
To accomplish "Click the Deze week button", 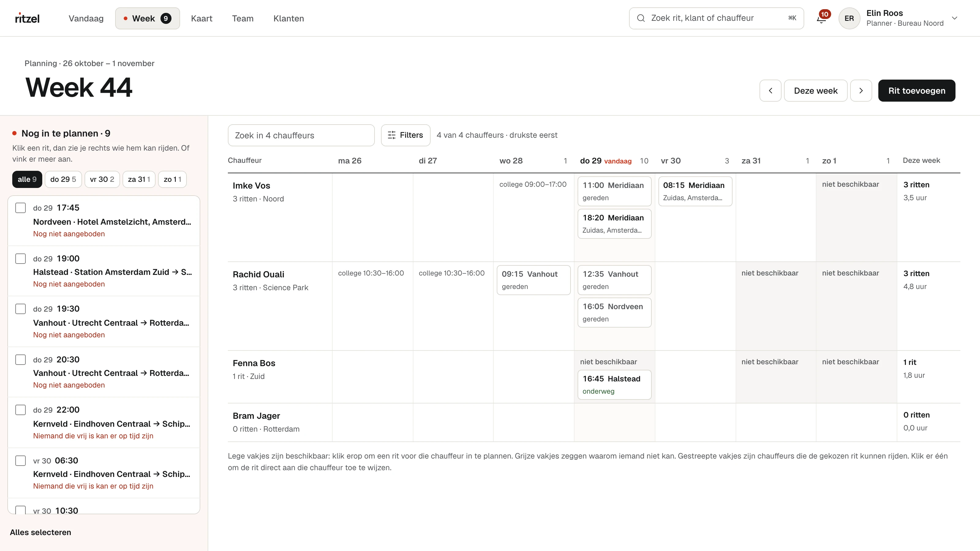I will pyautogui.click(x=816, y=91).
